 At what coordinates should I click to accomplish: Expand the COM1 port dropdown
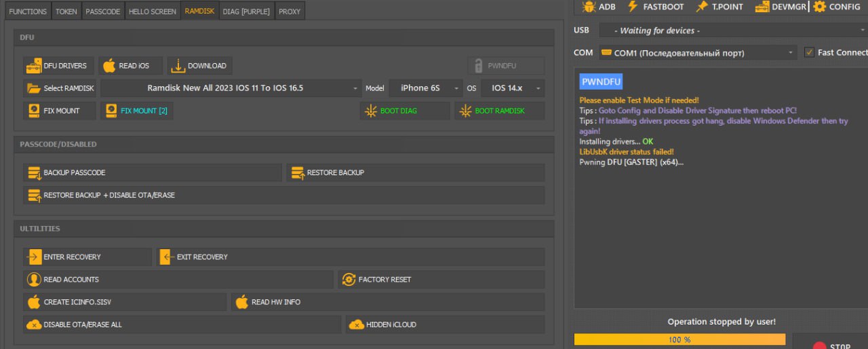(698, 52)
